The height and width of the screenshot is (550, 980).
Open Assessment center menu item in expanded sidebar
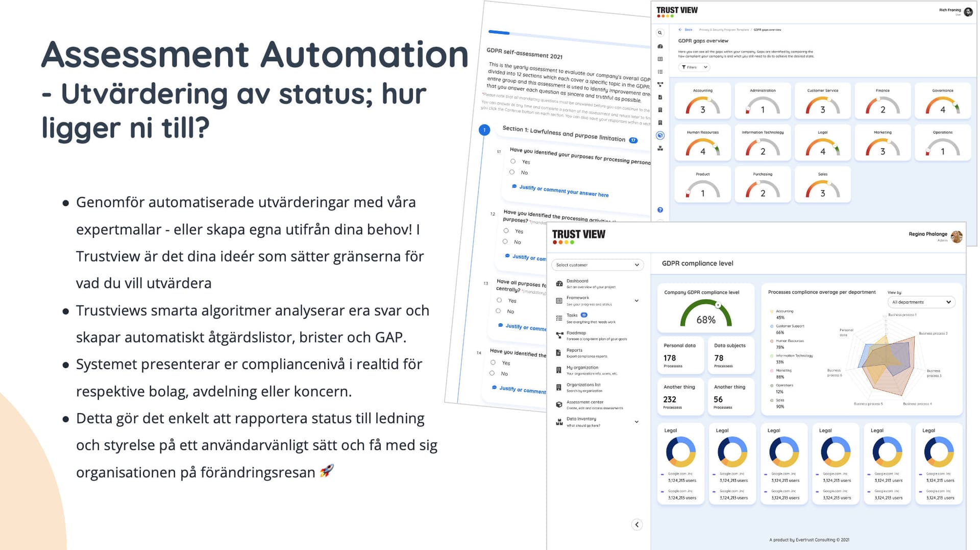click(591, 405)
